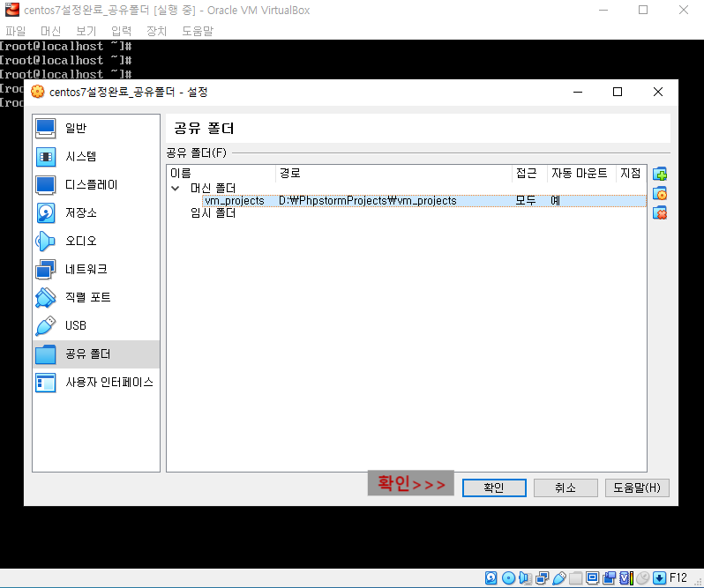Click the 접근 column header

point(530,173)
